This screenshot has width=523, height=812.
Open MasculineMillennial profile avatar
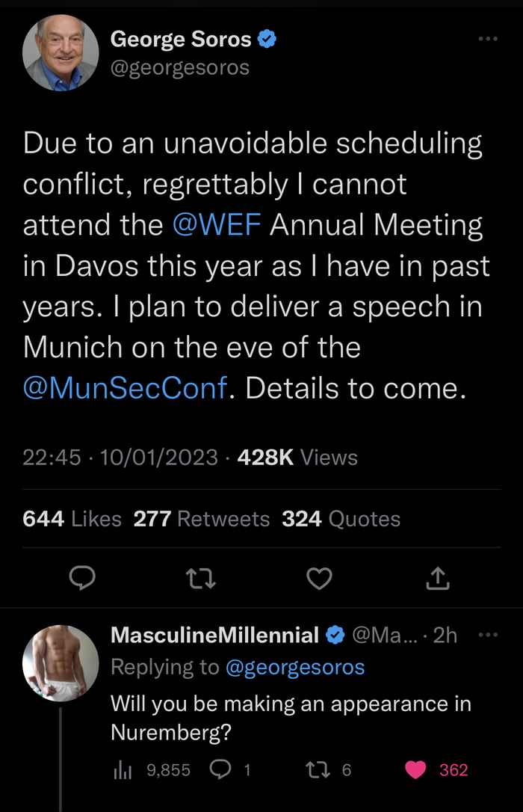coord(61,663)
